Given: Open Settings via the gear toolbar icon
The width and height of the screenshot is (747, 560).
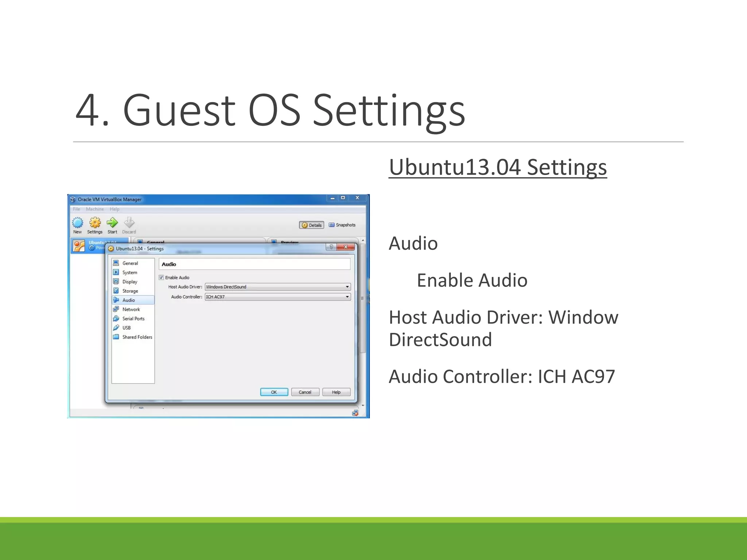Looking at the screenshot, I should (x=95, y=222).
